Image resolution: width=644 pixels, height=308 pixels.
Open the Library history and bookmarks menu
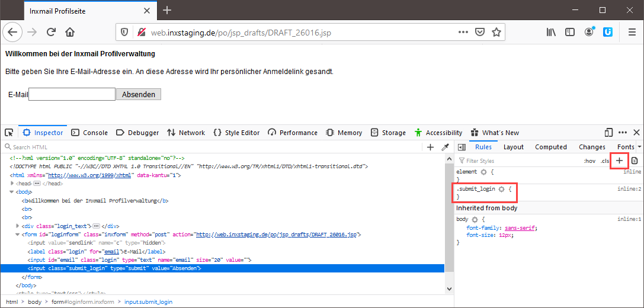coord(551,32)
